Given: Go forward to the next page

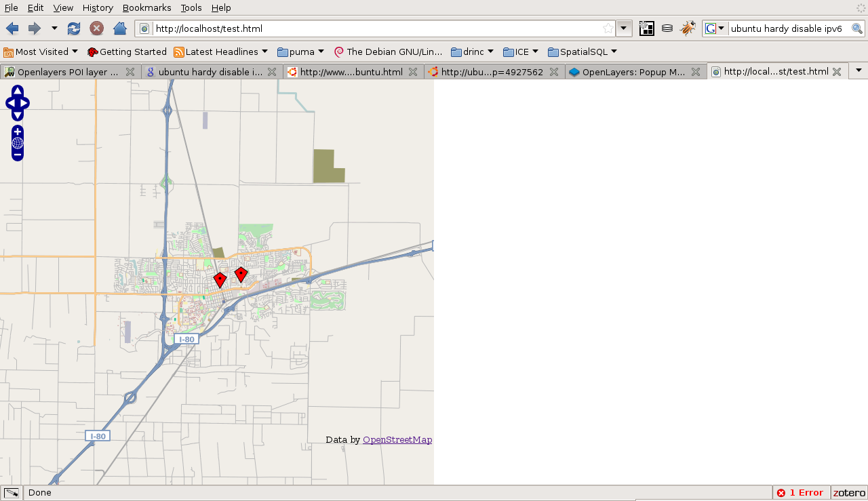Looking at the screenshot, I should click(34, 28).
